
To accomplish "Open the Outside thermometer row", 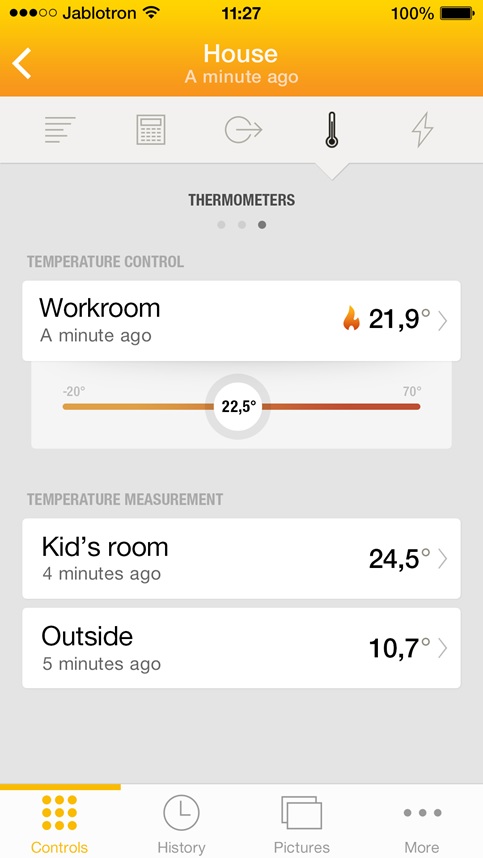I will 241,648.
